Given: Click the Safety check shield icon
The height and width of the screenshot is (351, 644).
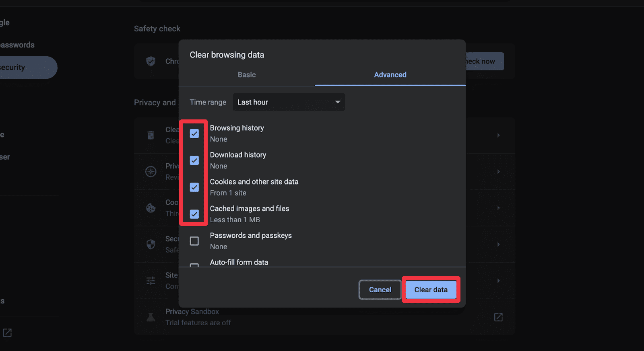Looking at the screenshot, I should 151,61.
